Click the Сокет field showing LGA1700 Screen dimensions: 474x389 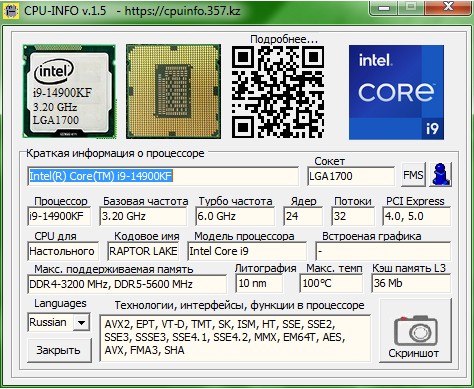tap(351, 176)
